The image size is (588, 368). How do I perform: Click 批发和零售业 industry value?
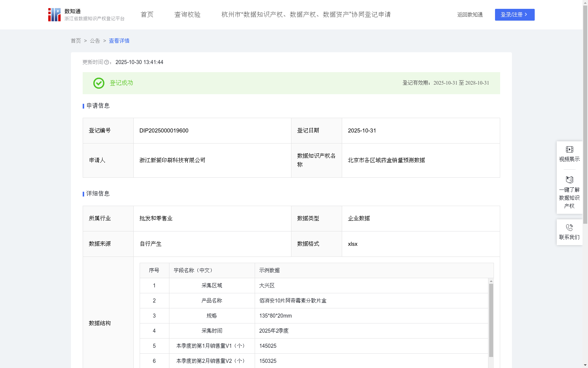tap(156, 219)
